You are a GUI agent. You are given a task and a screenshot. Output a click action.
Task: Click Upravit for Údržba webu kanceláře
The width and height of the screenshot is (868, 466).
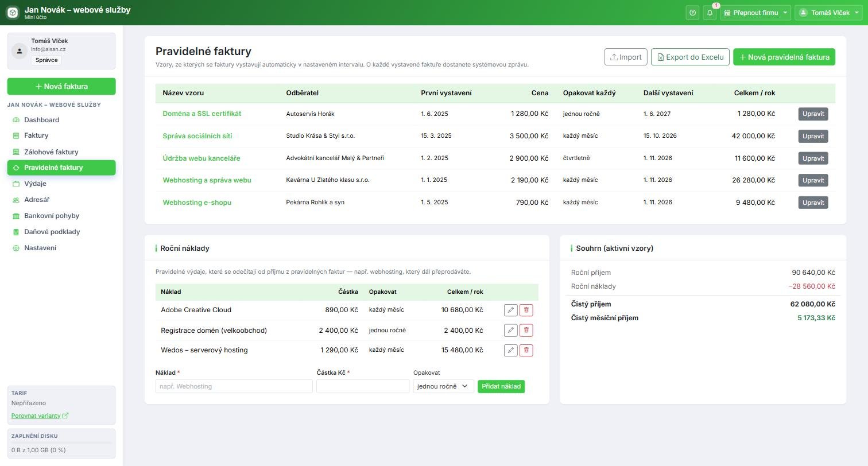813,158
